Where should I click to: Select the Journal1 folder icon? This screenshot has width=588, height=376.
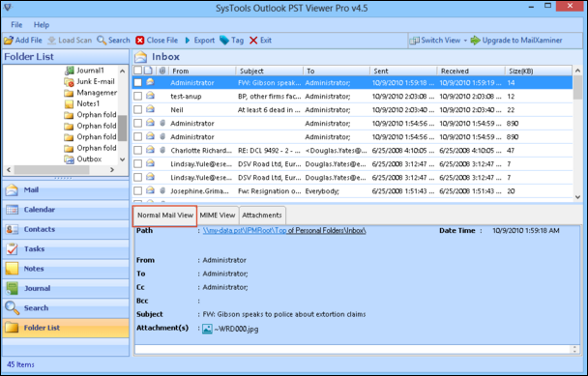pyautogui.click(x=69, y=71)
